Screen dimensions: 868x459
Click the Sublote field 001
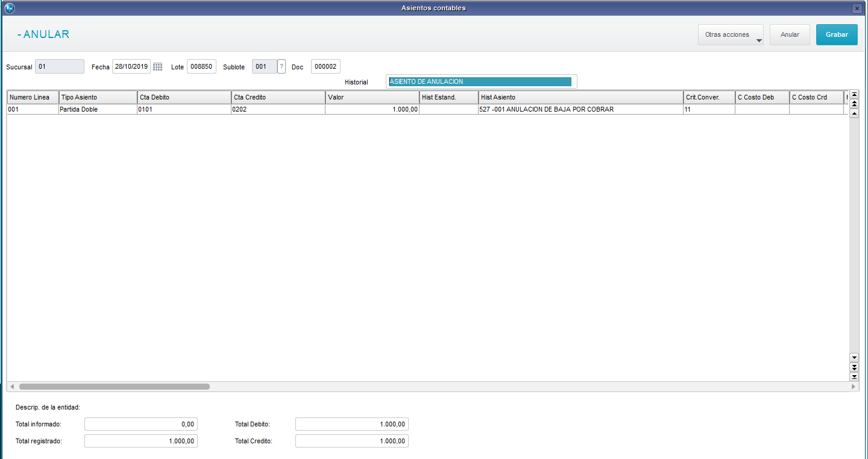point(264,66)
